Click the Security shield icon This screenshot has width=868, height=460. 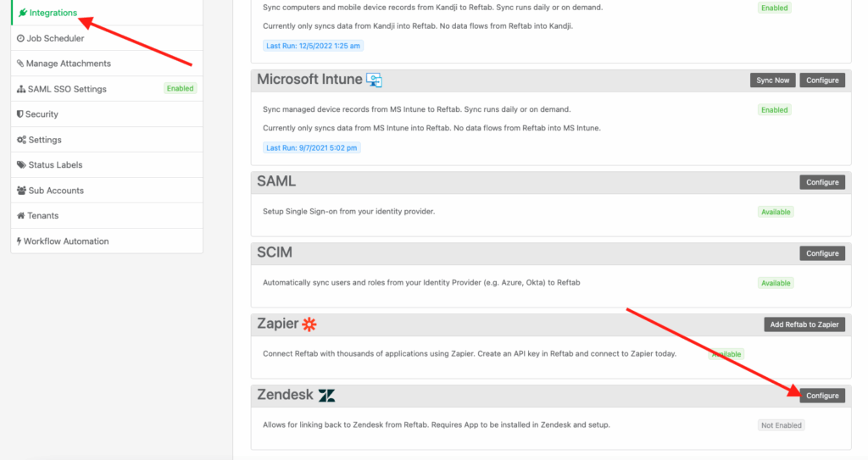tap(20, 114)
